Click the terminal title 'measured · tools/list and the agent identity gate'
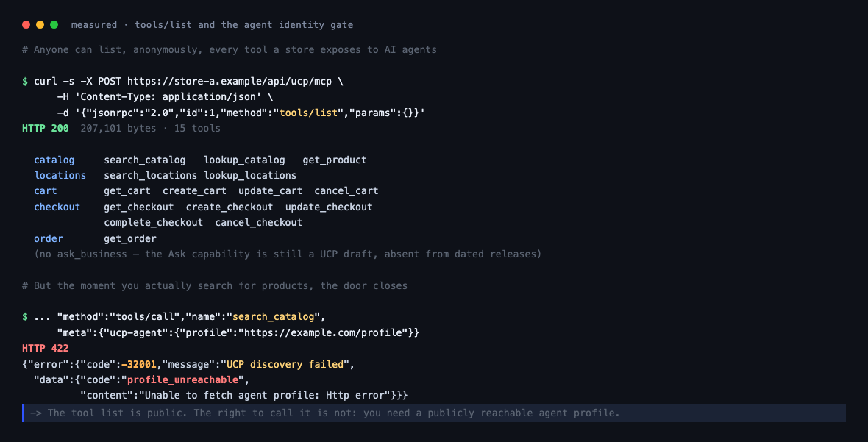868x442 pixels. click(x=212, y=25)
